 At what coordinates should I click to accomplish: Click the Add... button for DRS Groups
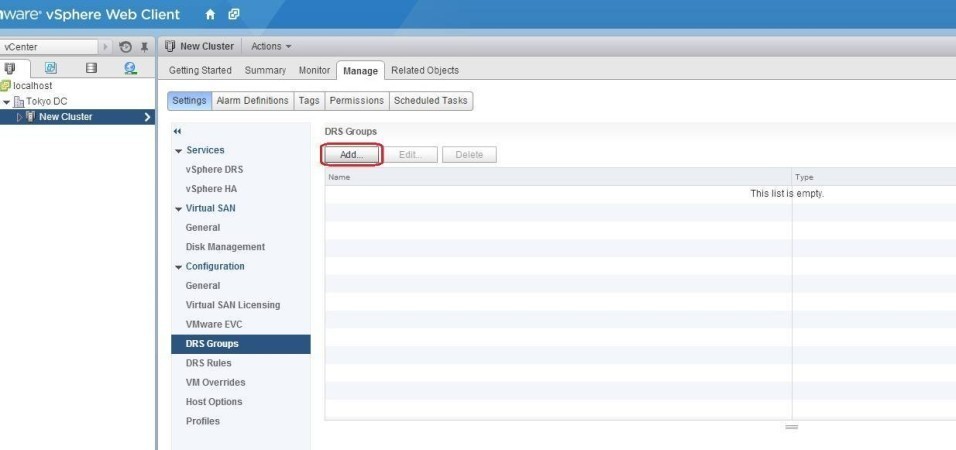pyautogui.click(x=351, y=155)
